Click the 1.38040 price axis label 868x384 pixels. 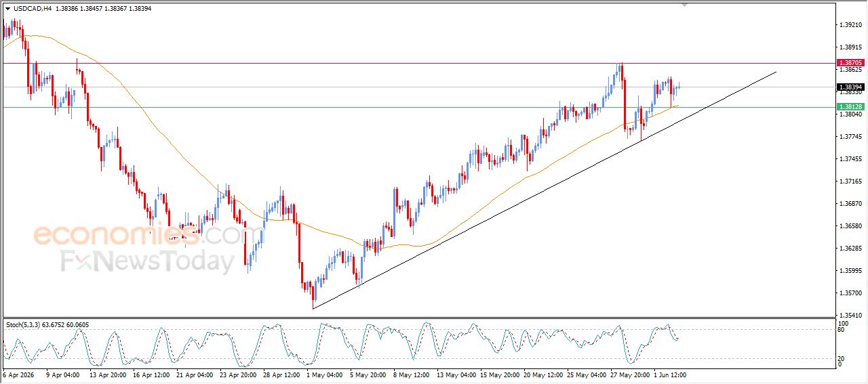tap(850, 114)
